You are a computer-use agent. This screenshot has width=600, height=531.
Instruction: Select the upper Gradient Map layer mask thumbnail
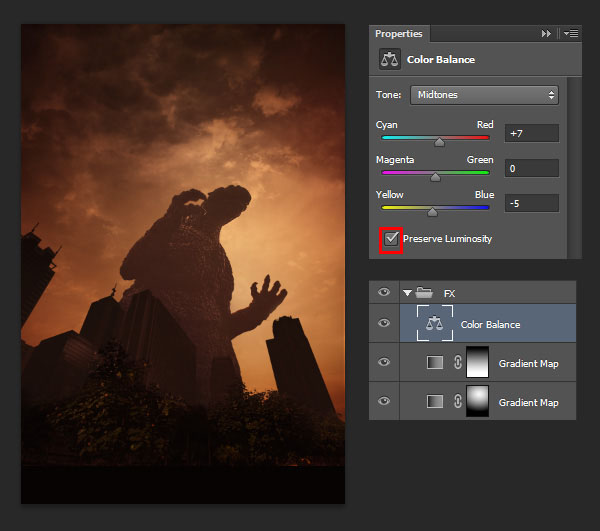pyautogui.click(x=477, y=362)
